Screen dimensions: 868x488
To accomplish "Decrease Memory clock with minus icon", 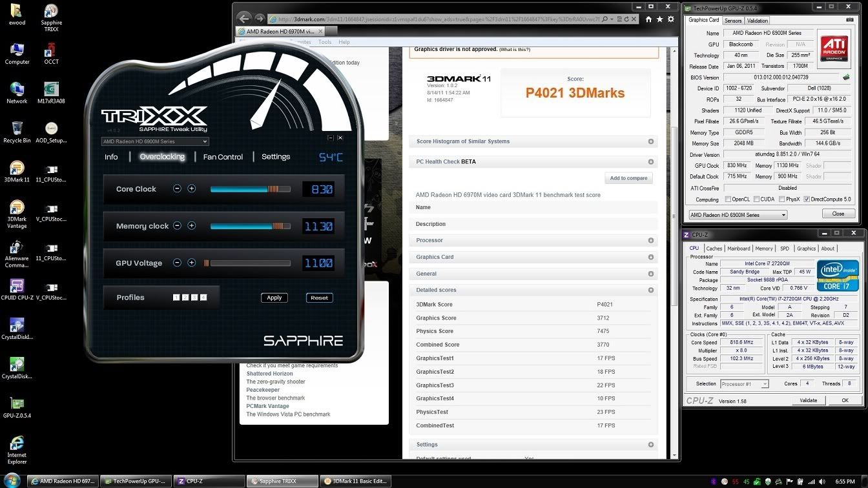I will pos(177,226).
